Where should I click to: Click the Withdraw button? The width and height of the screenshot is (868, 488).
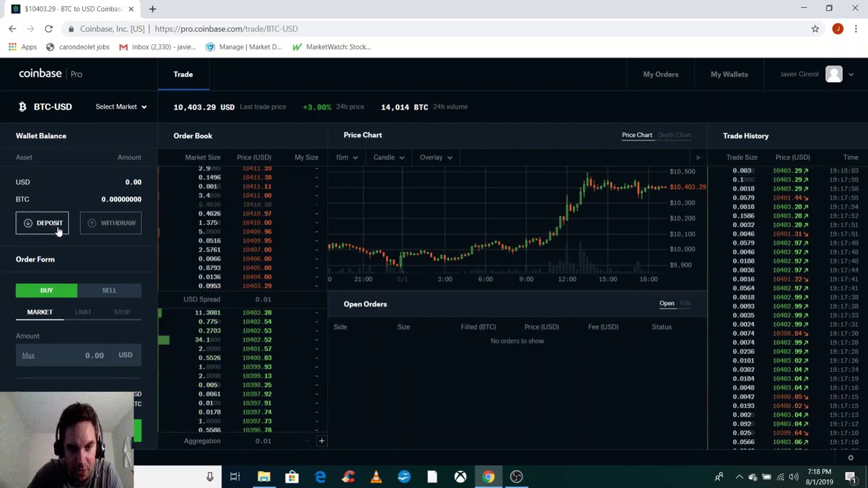111,223
